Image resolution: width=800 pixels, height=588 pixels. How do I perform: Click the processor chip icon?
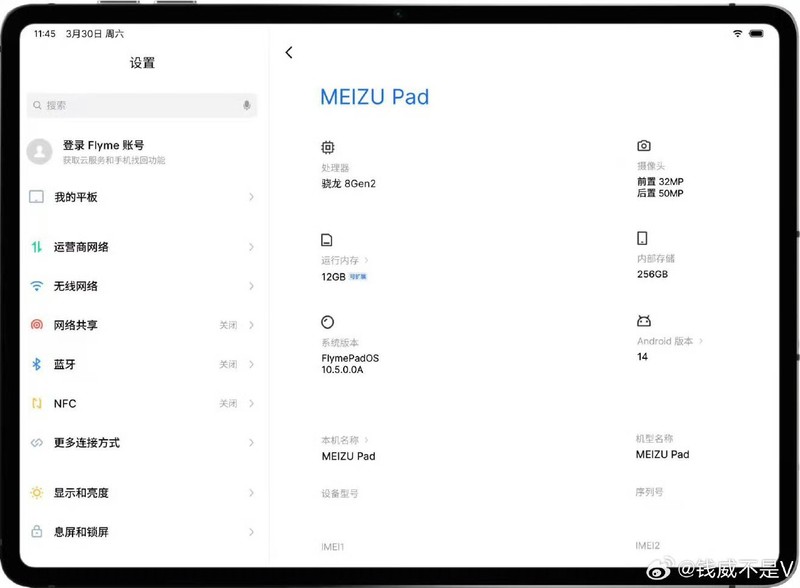tap(328, 148)
